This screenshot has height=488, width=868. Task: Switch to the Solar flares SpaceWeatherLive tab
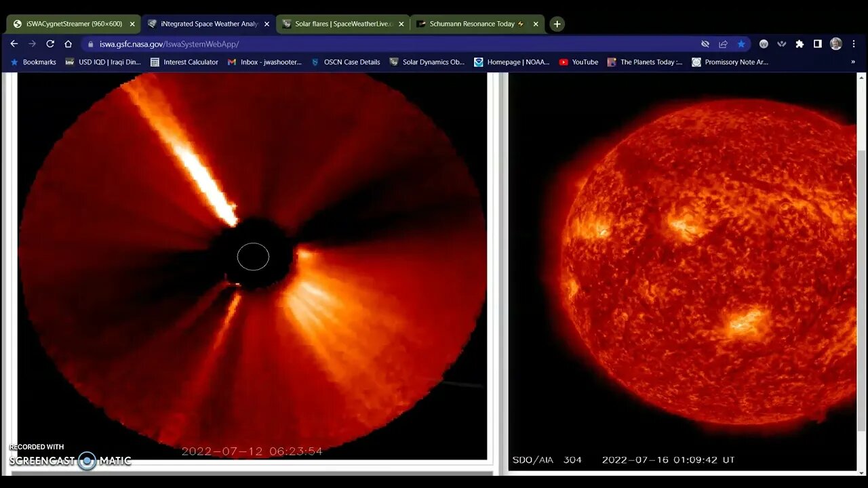click(342, 24)
